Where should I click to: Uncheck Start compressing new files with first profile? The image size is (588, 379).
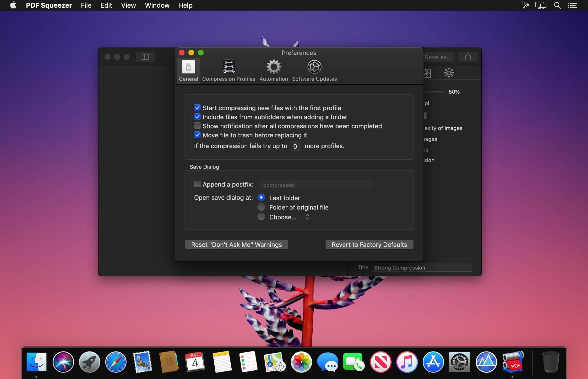click(197, 108)
